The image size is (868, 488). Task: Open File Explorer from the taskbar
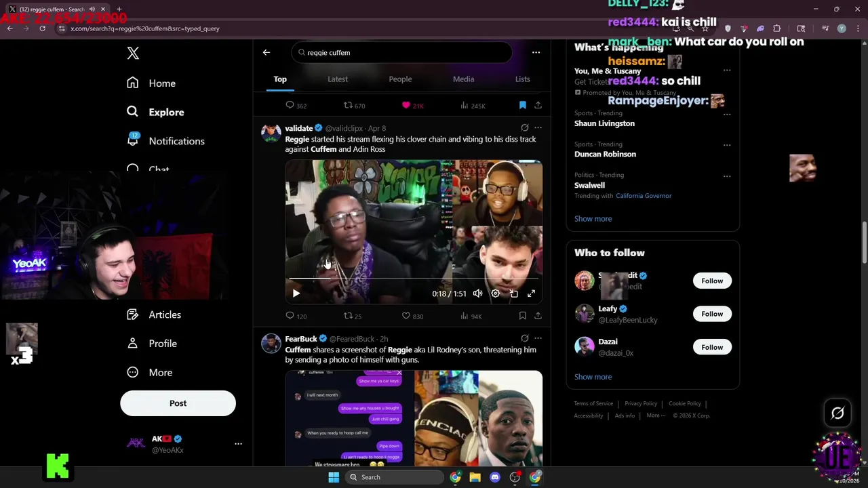coord(475,477)
